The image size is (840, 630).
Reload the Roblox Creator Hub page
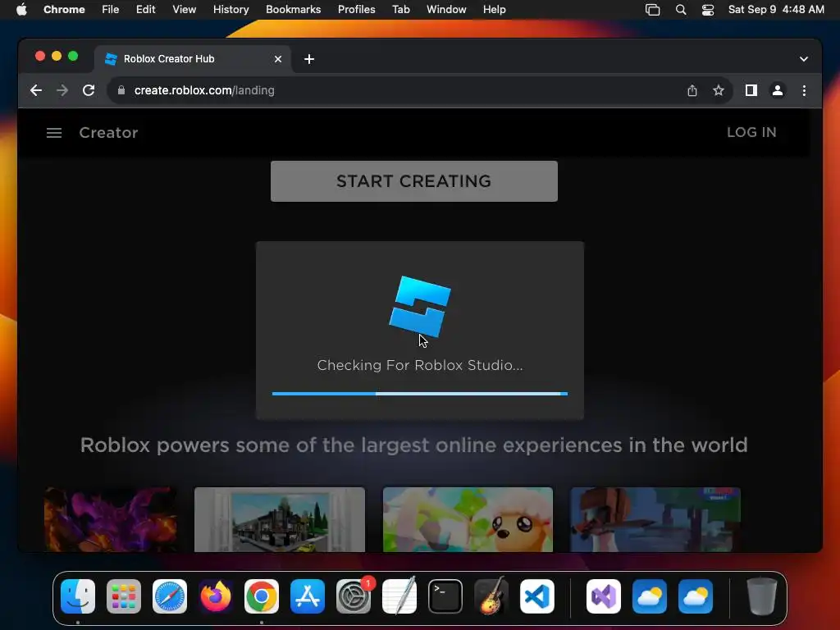point(89,90)
